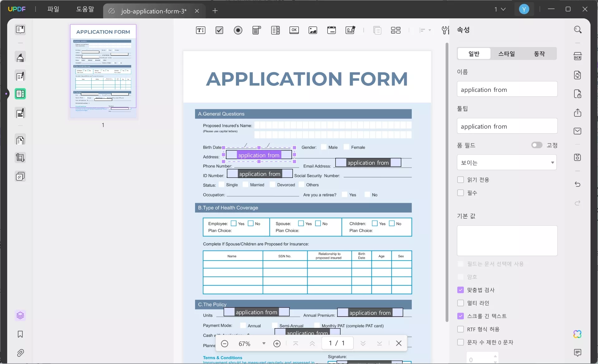Open the 파일 menu
Image resolution: width=598 pixels, height=364 pixels.
click(53, 9)
